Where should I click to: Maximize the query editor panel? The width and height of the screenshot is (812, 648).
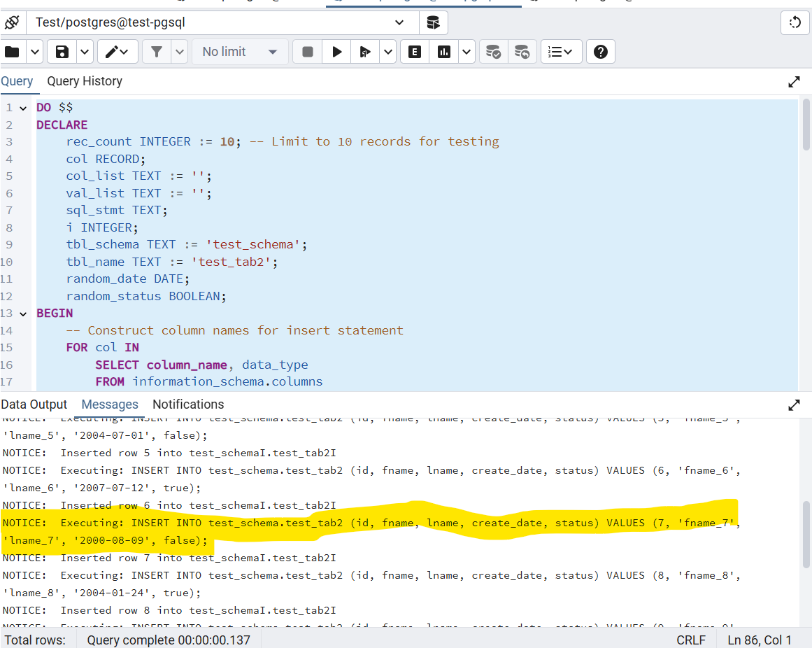point(794,82)
